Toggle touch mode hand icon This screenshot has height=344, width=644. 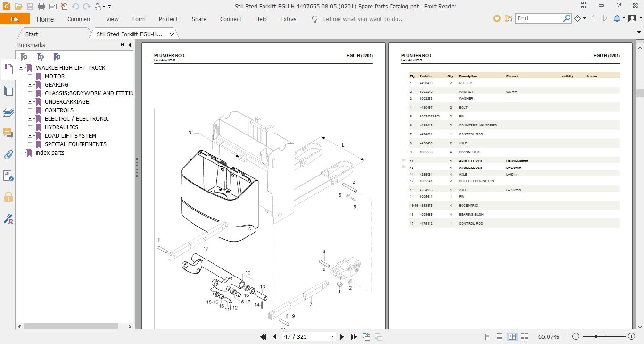[x=99, y=7]
